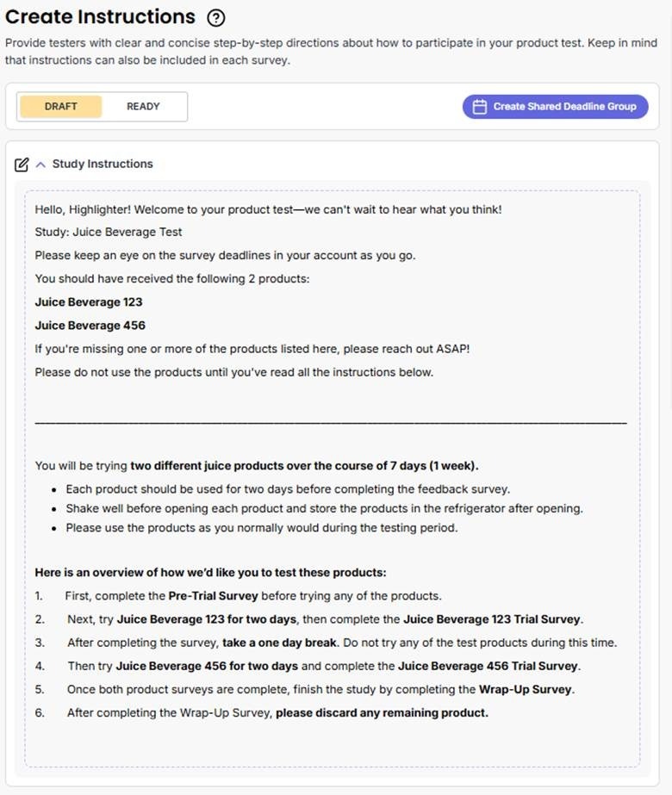Click the help question mark icon
This screenshot has height=795, width=672.
coord(216,17)
